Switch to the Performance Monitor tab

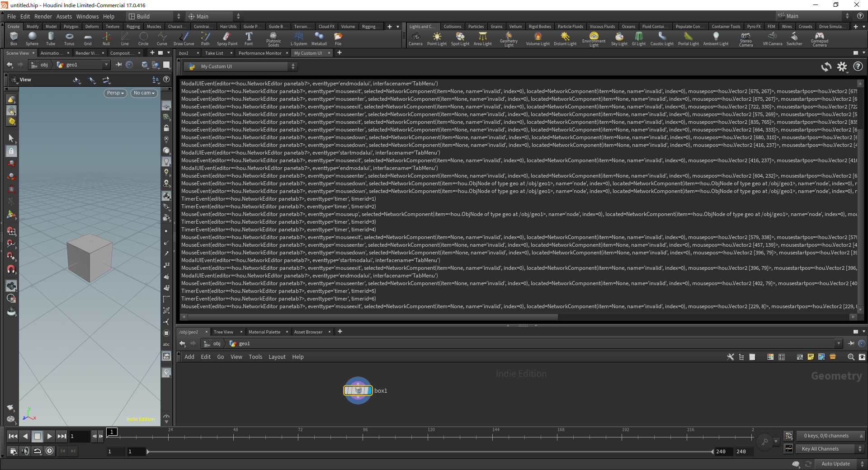pos(260,53)
